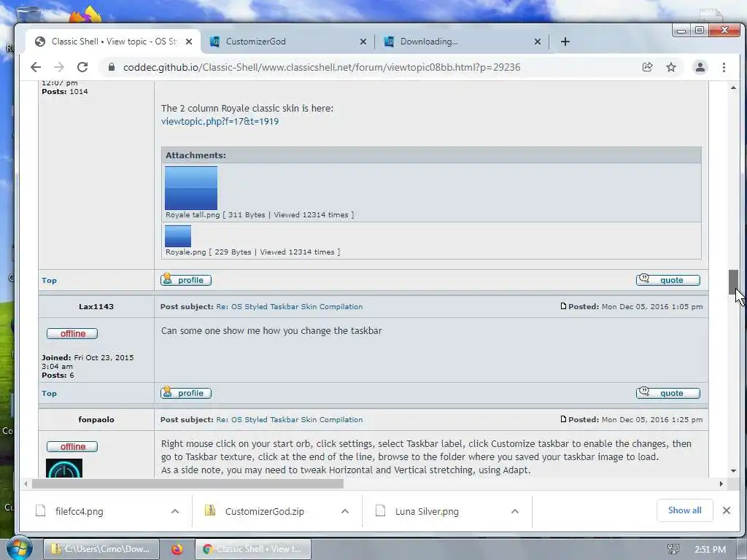Screen dimensions: 747x560
Task: Open the Royale.png attachment thumbnail
Action: tap(178, 236)
